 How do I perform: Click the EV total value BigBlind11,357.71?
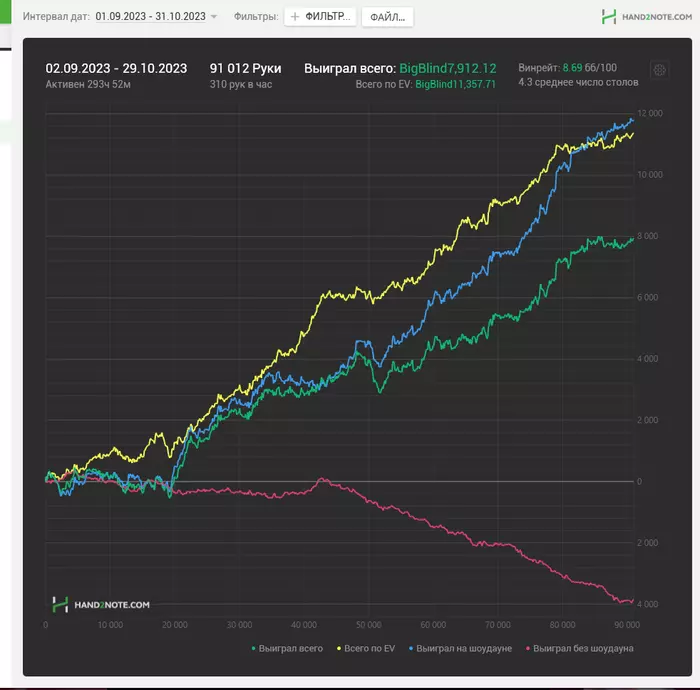point(455,84)
